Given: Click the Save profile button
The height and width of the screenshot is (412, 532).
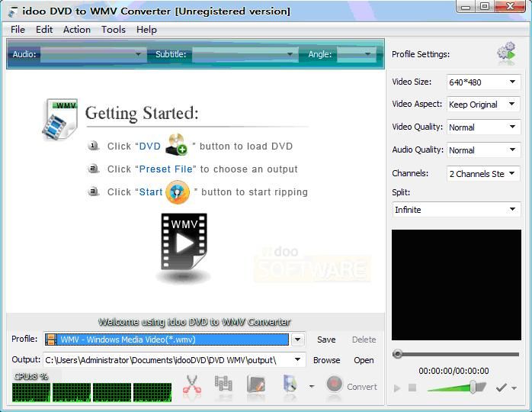Looking at the screenshot, I should point(326,340).
